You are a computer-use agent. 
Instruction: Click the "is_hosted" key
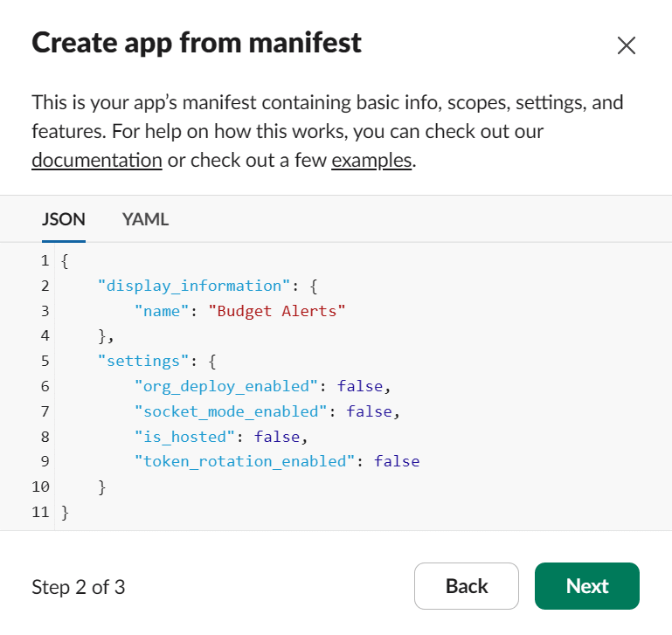tap(184, 437)
